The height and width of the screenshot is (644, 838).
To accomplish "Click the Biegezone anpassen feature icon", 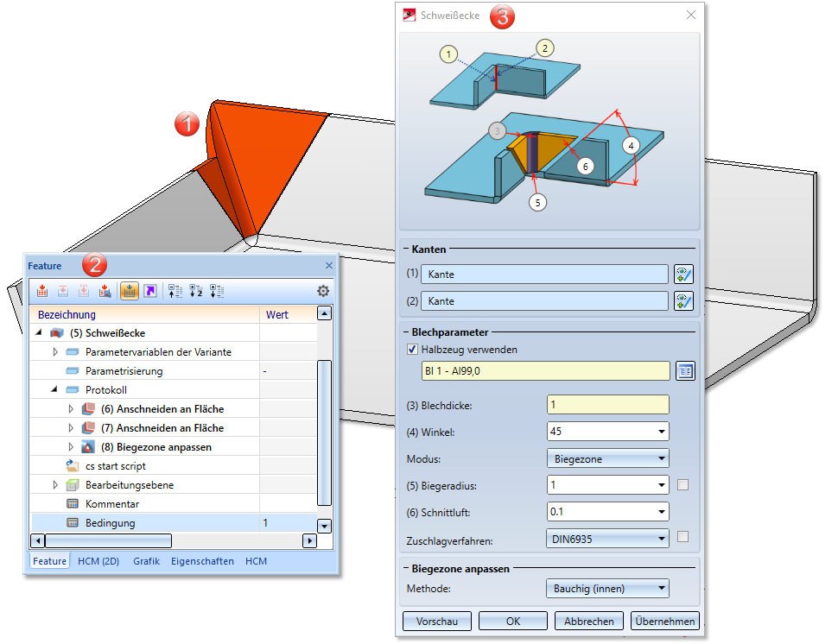I will 88,447.
